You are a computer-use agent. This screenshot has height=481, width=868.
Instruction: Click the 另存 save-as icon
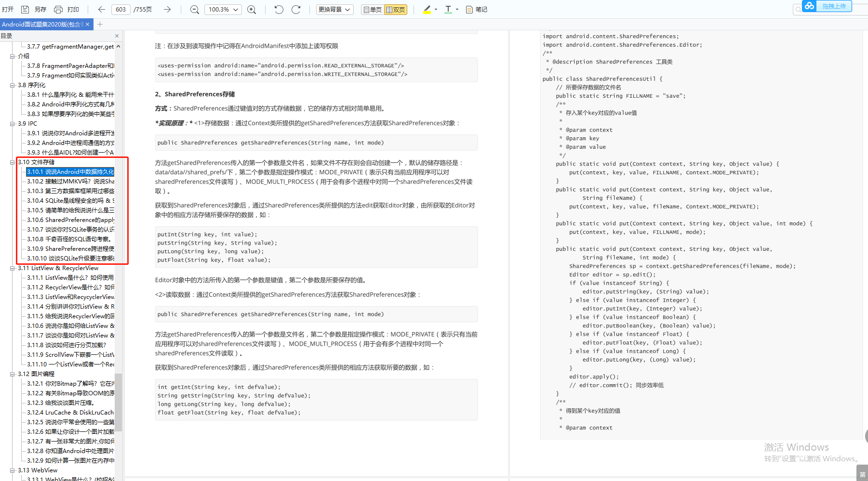25,9
